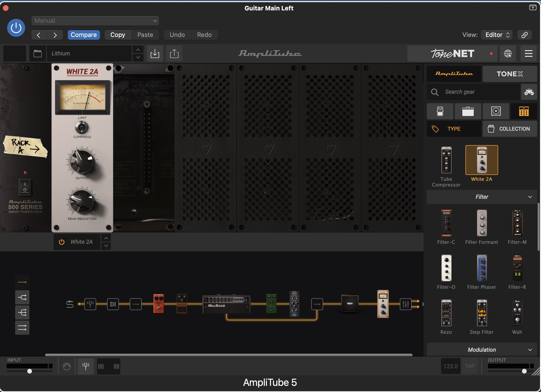Select the Mesa Boogie amp in chain
The width and height of the screenshot is (541, 392).
pyautogui.click(x=226, y=304)
